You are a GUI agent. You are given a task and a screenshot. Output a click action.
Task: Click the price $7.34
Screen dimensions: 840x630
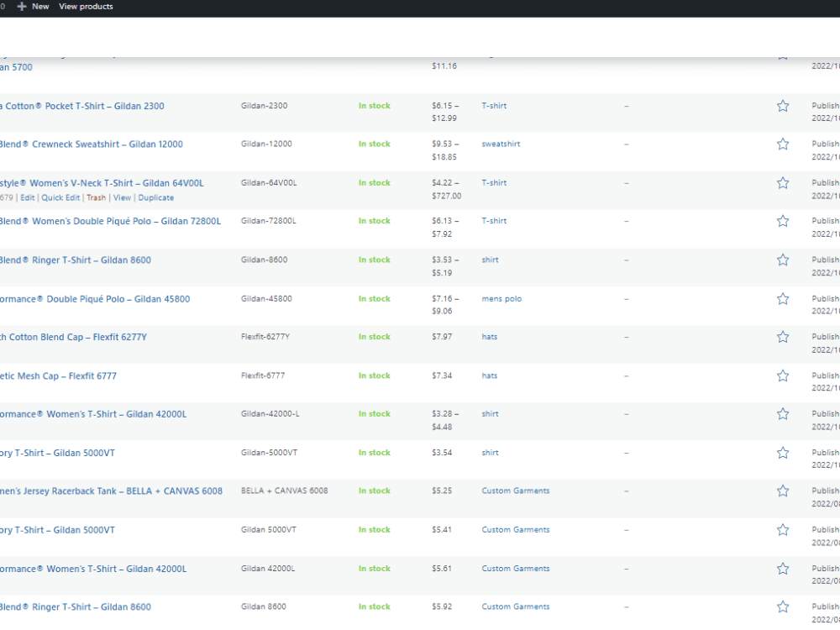click(442, 375)
